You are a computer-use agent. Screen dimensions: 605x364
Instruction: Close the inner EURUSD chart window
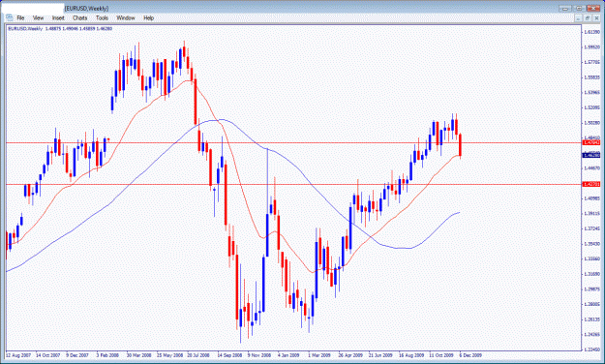point(596,18)
